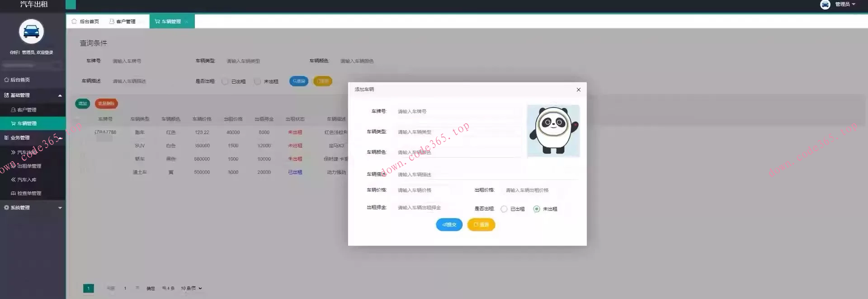Image resolution: width=868 pixels, height=299 pixels.
Task: Click the car avatar logo in sidebar
Action: pos(31,32)
